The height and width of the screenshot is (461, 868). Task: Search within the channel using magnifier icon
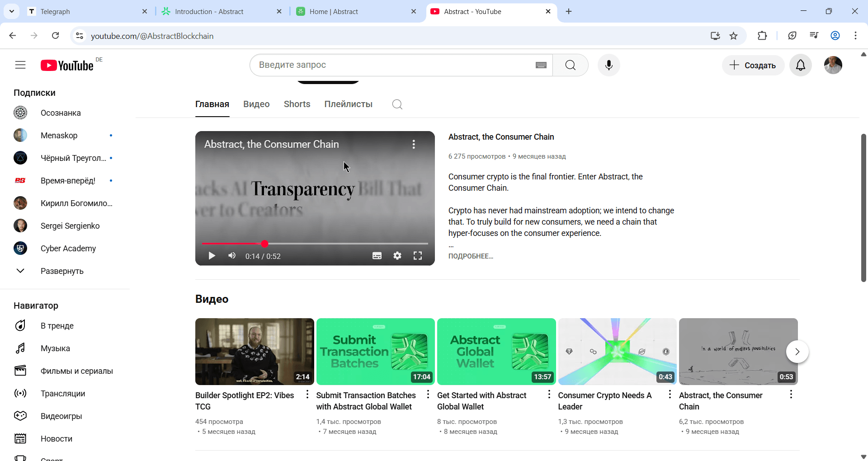(397, 104)
